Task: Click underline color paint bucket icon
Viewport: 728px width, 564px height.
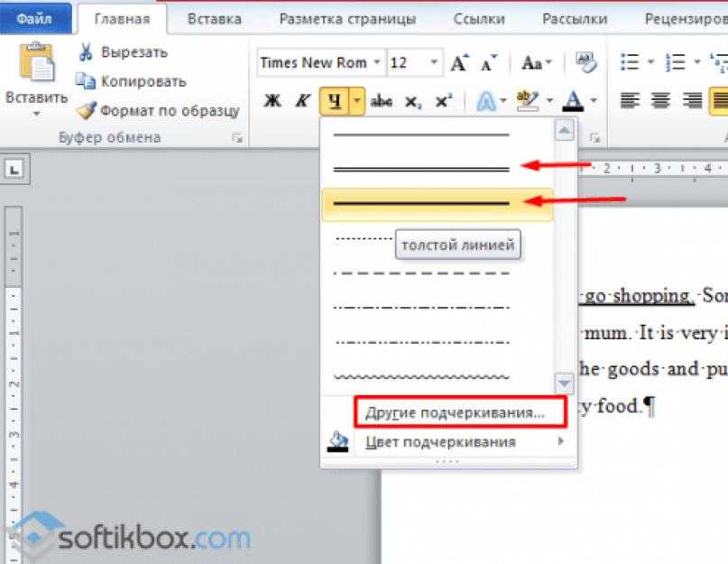Action: point(338,441)
